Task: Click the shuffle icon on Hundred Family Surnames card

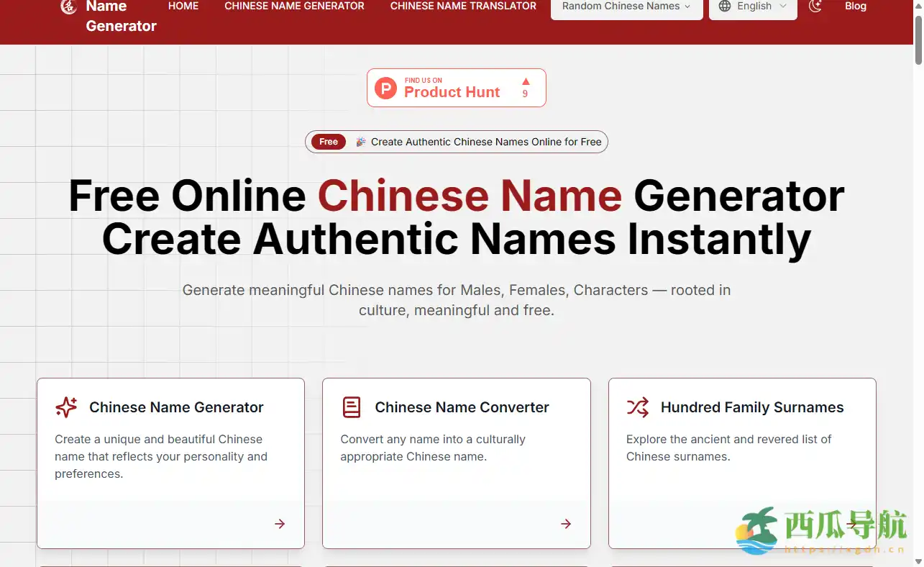Action: (638, 407)
